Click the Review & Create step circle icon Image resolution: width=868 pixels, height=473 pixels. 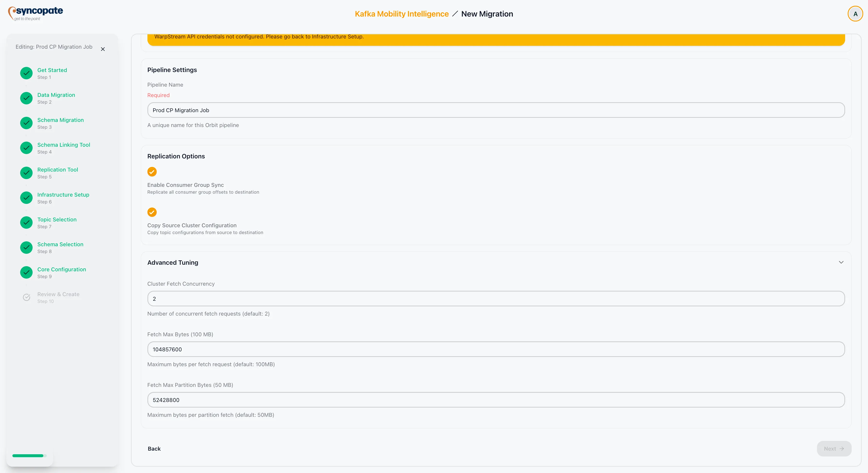26,297
